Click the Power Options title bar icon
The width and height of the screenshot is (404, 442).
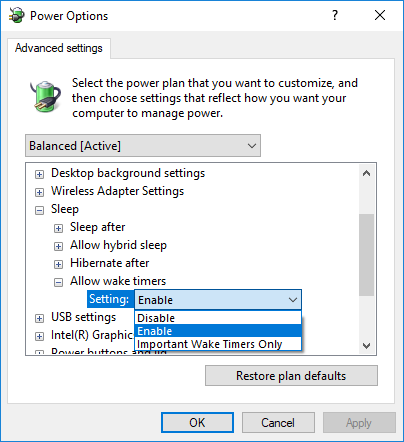coord(16,15)
